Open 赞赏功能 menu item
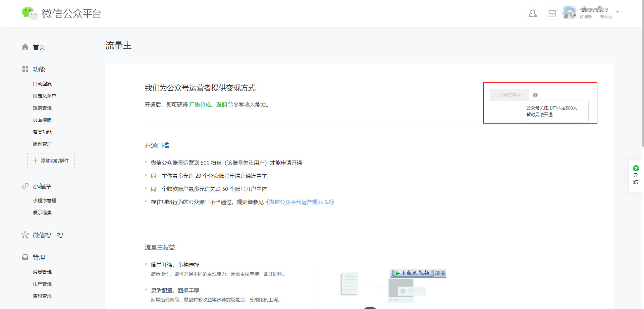644x309 pixels. pos(42,132)
